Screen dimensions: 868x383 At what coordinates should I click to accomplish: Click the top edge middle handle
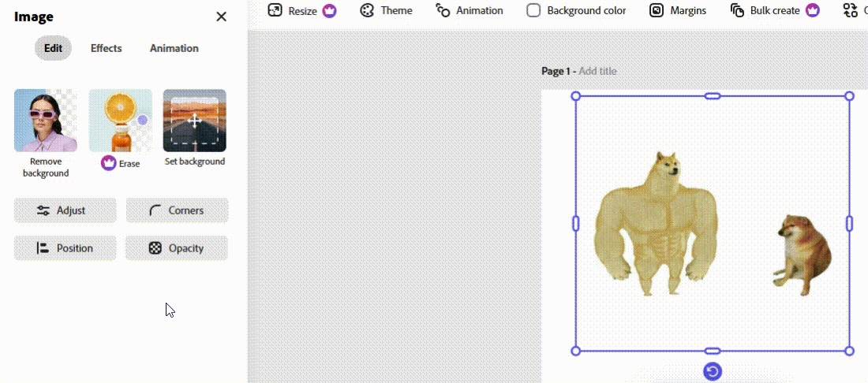pos(713,96)
